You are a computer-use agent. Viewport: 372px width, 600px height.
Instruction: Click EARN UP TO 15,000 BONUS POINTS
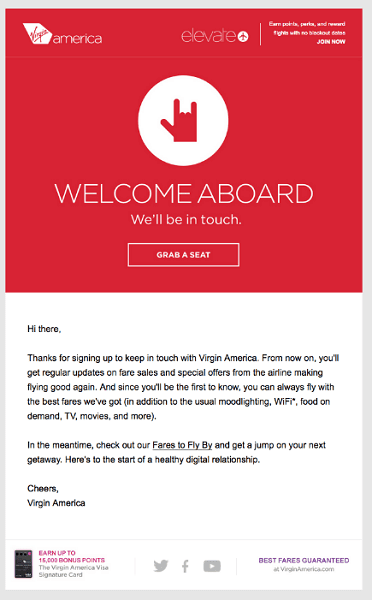tap(72, 556)
